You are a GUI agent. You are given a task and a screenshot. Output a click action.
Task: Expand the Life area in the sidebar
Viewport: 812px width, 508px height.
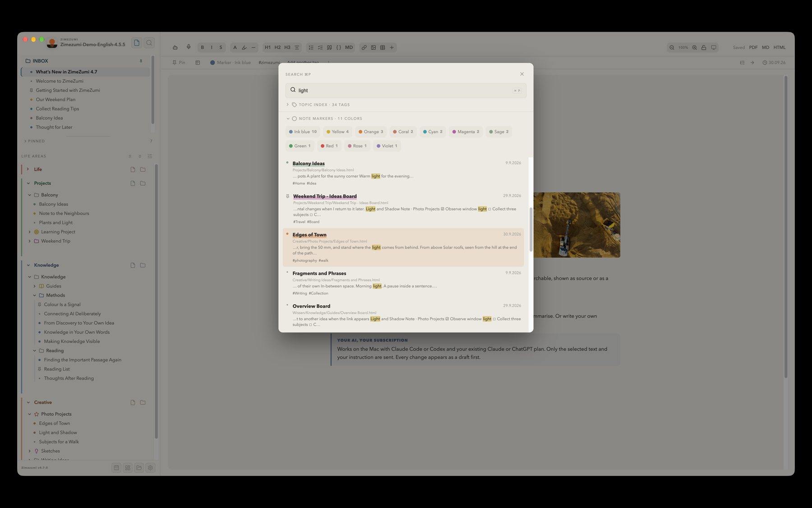pos(28,169)
